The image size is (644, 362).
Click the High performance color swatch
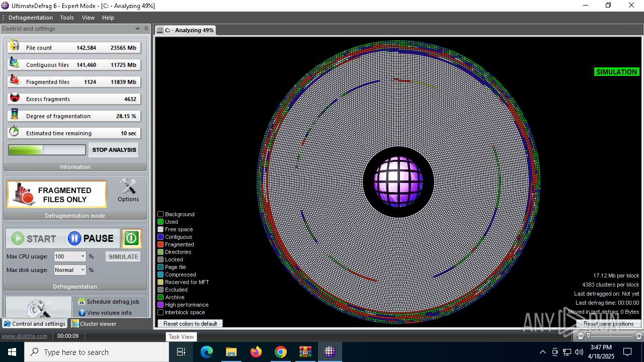[160, 305]
